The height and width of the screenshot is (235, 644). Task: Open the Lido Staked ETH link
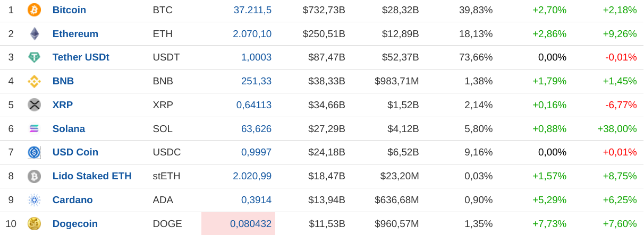pos(92,176)
